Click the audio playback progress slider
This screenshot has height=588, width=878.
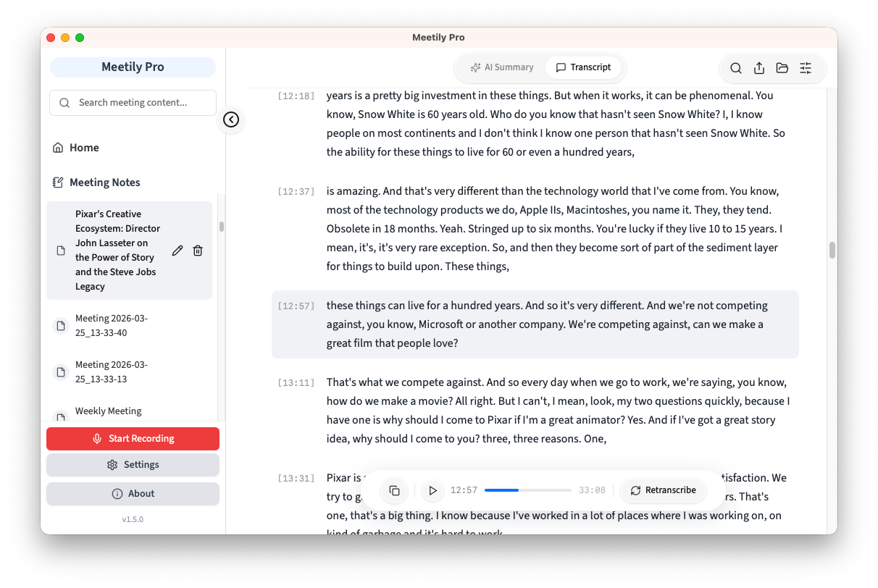(527, 490)
